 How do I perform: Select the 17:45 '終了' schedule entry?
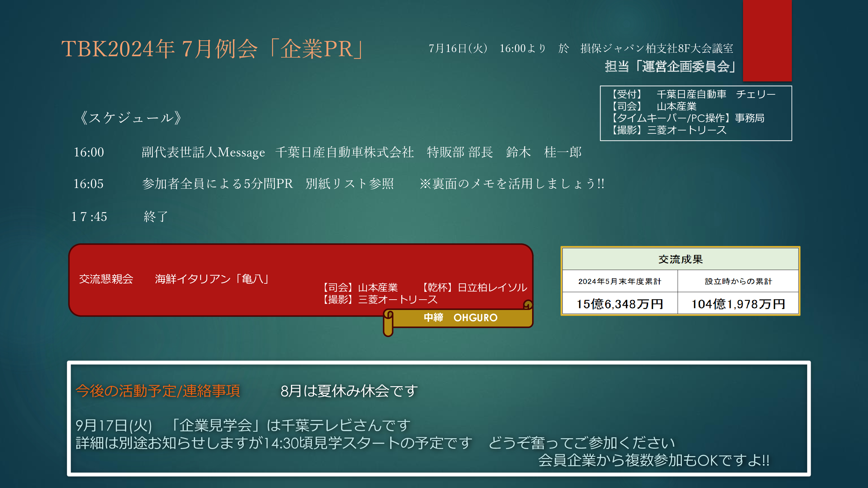point(155,217)
